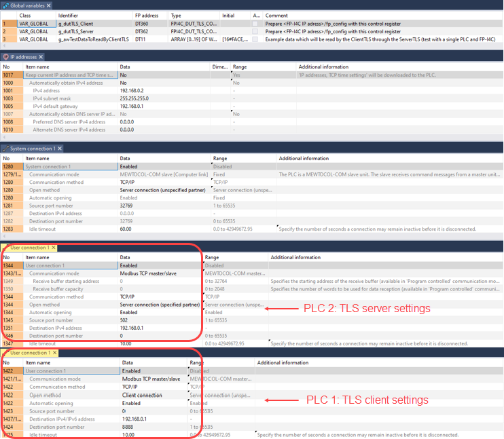The image size is (504, 439).
Task: Edit the IPv4 address value 192.168.0.2
Action: [x=164, y=90]
